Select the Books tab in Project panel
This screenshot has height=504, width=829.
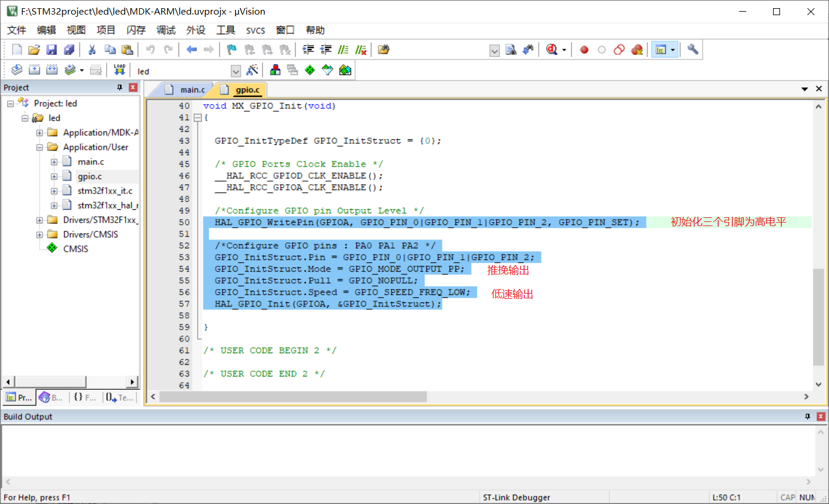[51, 397]
